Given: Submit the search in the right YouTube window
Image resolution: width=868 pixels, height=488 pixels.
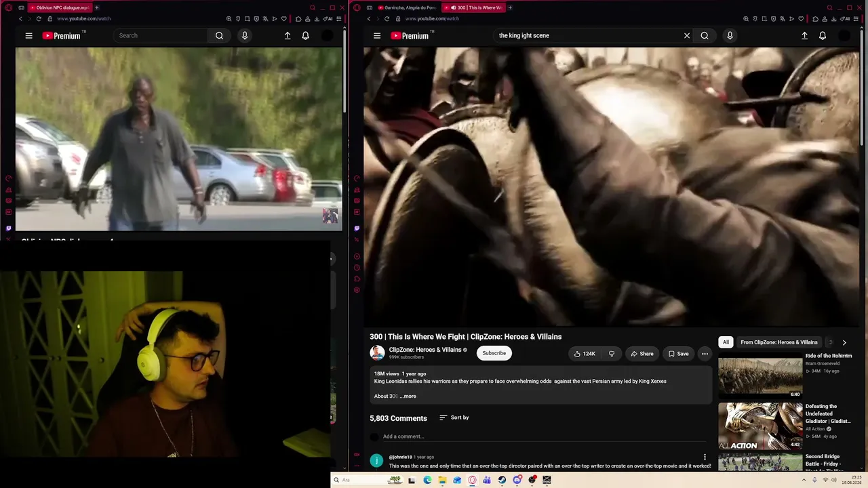Looking at the screenshot, I should pos(705,36).
